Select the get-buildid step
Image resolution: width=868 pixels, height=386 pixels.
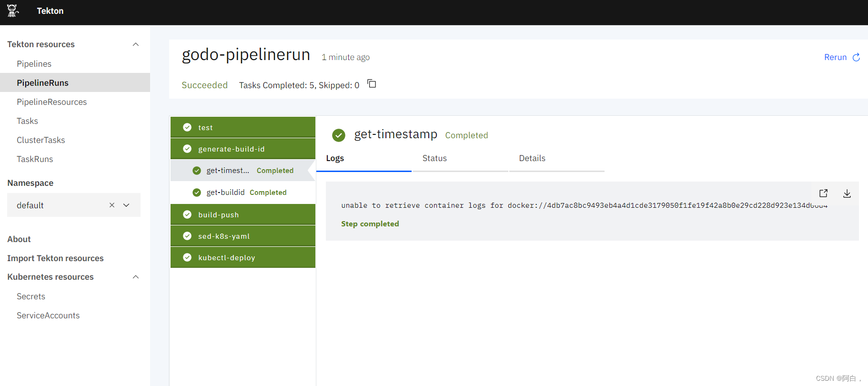click(243, 193)
